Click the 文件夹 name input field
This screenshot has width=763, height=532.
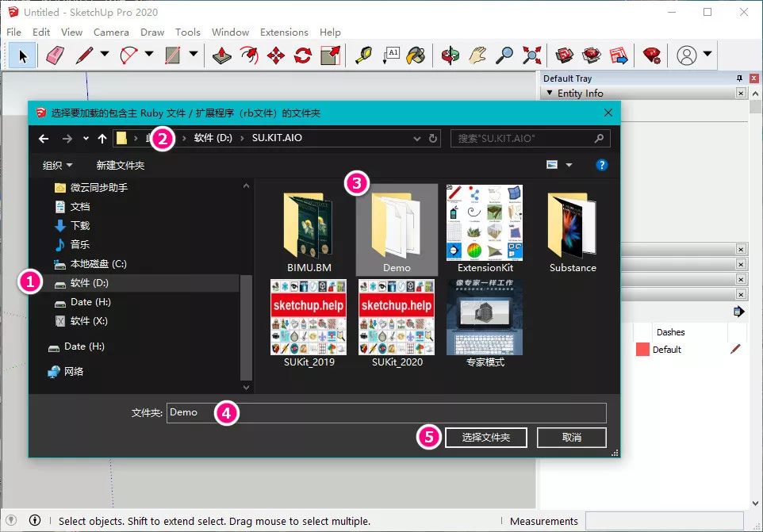tap(386, 413)
